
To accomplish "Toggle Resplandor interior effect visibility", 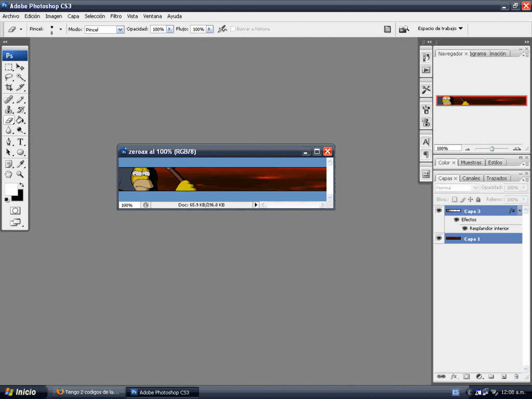I will tap(464, 228).
